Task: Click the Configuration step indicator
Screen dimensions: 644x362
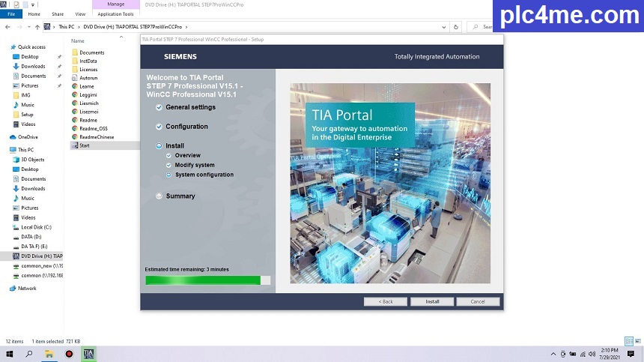Action: coord(159,127)
